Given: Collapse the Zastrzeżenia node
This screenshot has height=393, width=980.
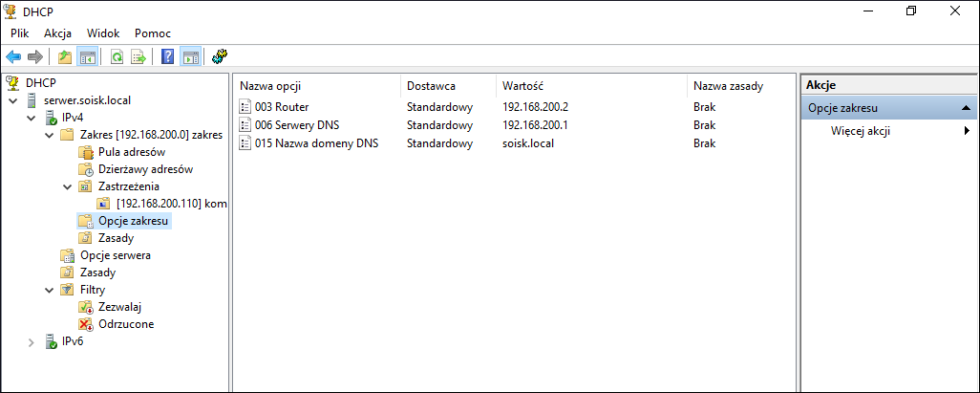Looking at the screenshot, I should click(x=68, y=186).
